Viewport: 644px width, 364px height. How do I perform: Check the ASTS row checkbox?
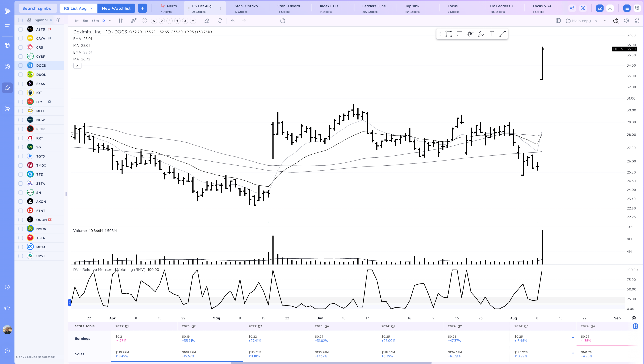tap(20, 29)
